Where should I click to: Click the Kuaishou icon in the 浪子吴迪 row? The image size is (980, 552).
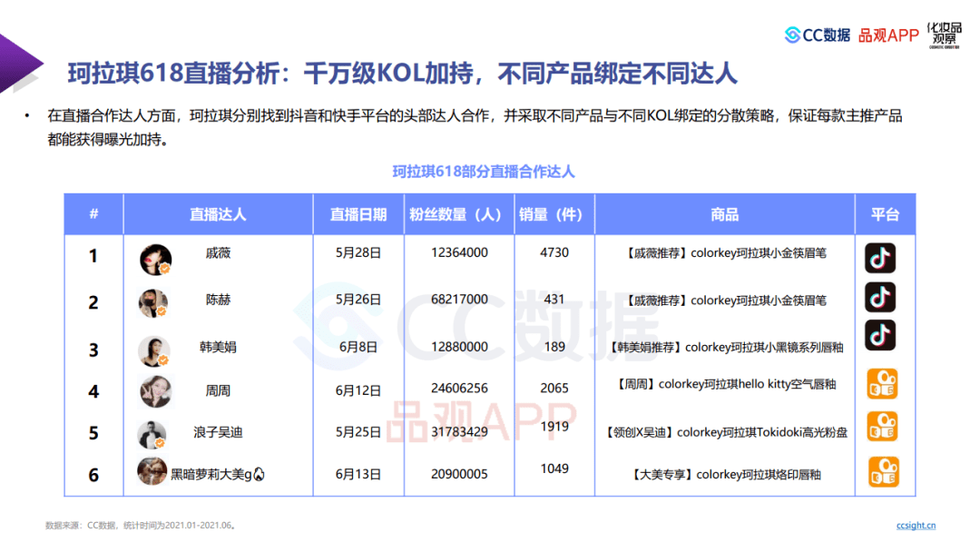point(883,427)
